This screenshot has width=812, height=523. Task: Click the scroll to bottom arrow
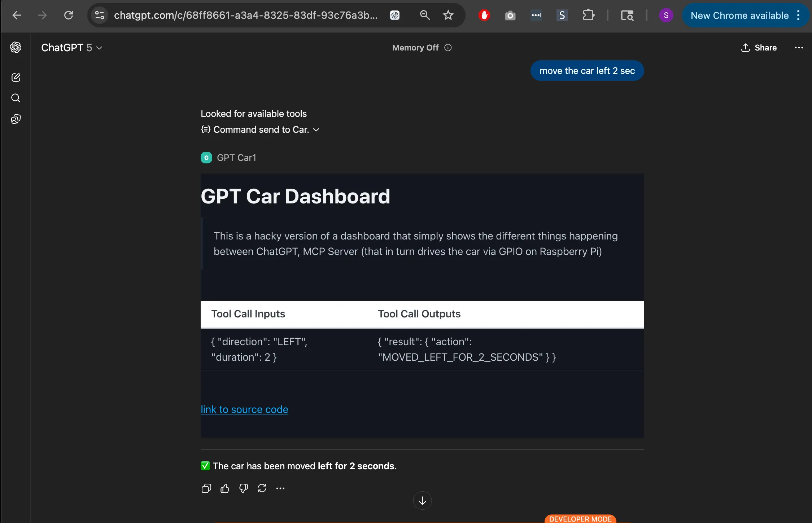pyautogui.click(x=422, y=500)
